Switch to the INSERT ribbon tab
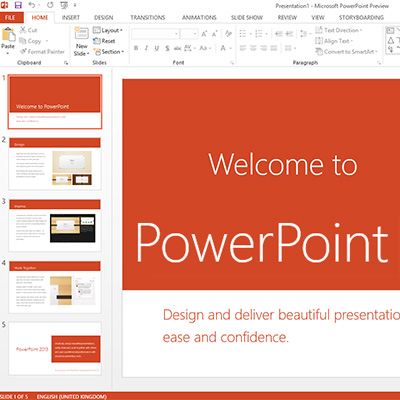 click(71, 18)
